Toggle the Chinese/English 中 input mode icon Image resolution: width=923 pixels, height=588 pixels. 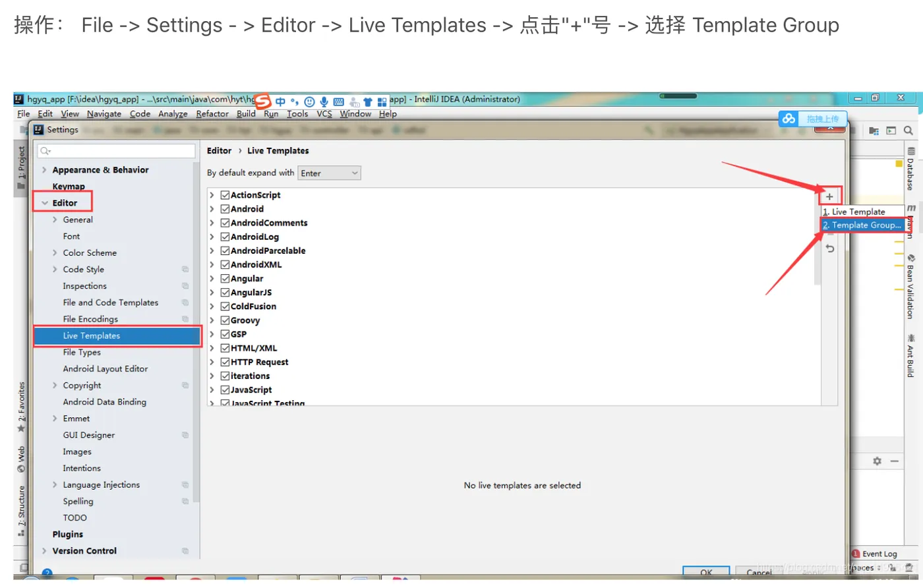(280, 102)
